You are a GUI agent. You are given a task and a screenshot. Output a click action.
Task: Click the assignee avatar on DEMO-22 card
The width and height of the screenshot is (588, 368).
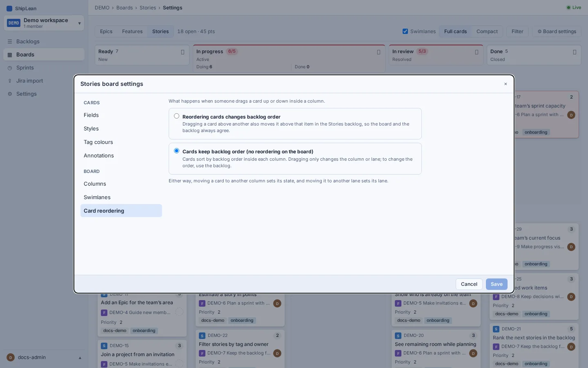tap(277, 353)
